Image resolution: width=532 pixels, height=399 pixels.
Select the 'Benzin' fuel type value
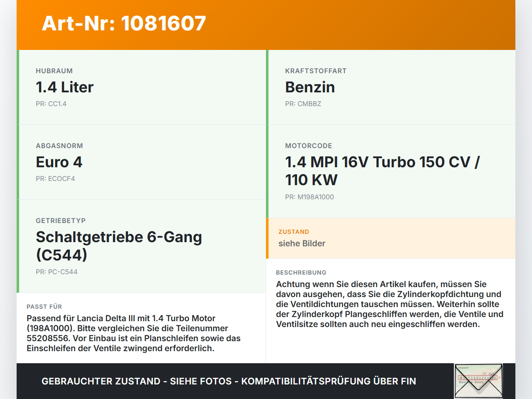click(x=310, y=87)
